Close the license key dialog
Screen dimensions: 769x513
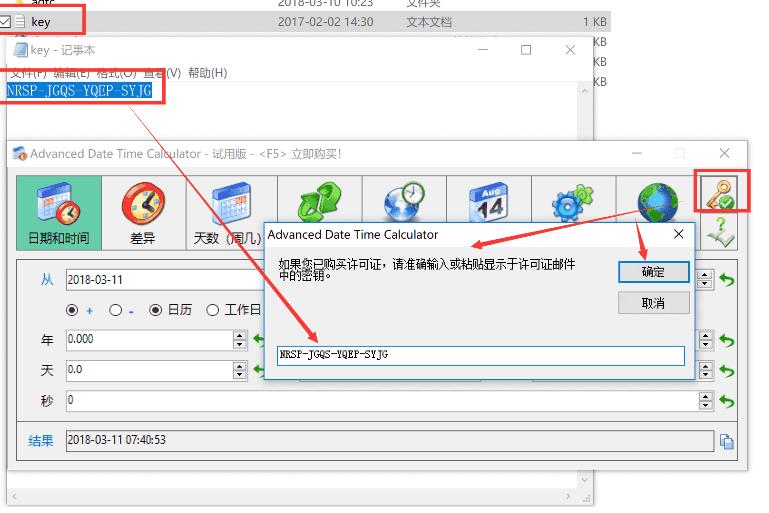pyautogui.click(x=679, y=234)
